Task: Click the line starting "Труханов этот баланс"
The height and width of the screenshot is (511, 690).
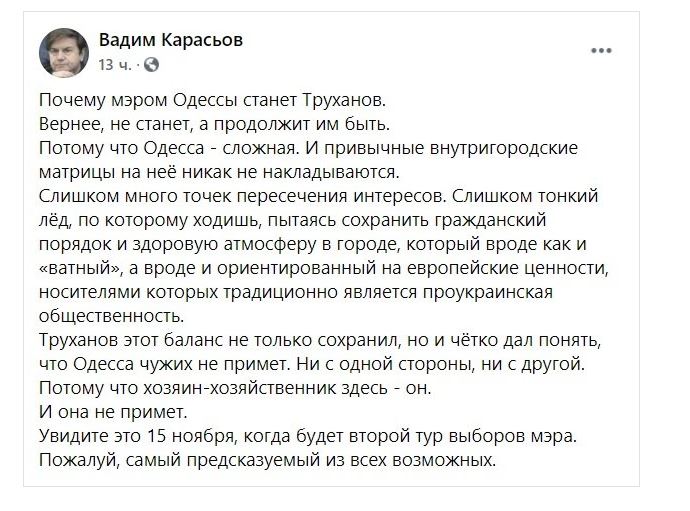Action: coord(315,333)
